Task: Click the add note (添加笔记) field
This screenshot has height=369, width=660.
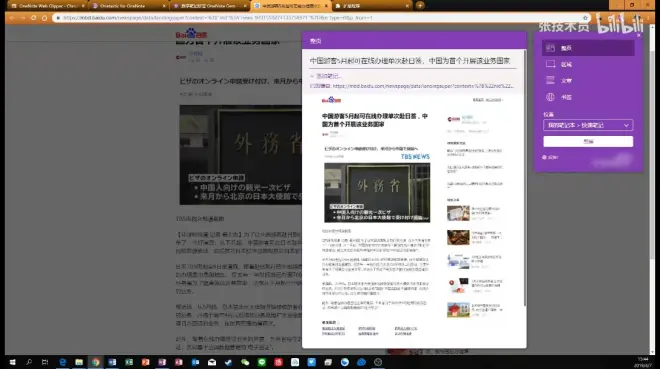Action: 326,76
